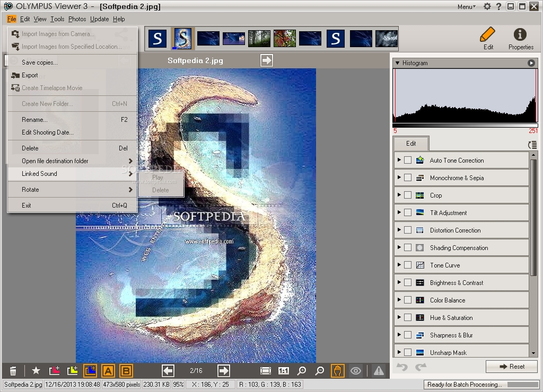Enable Auto Tone Correction checkbox
This screenshot has height=392, width=543.
point(408,160)
